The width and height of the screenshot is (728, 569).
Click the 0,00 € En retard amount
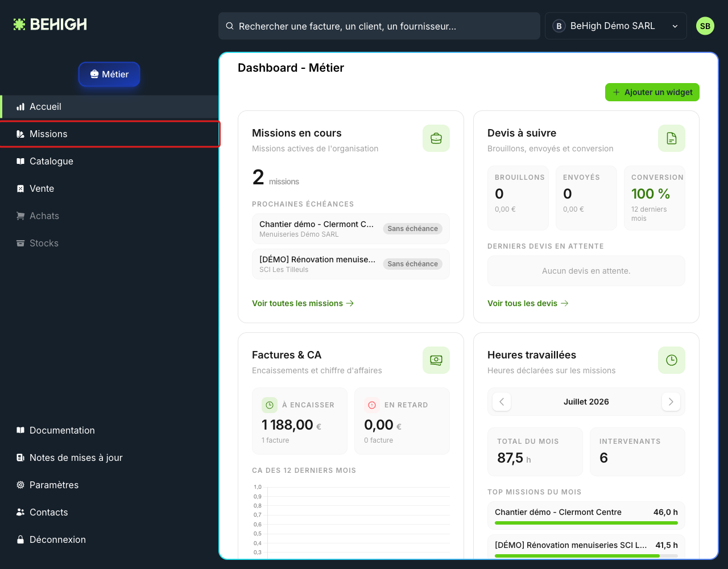[383, 425]
